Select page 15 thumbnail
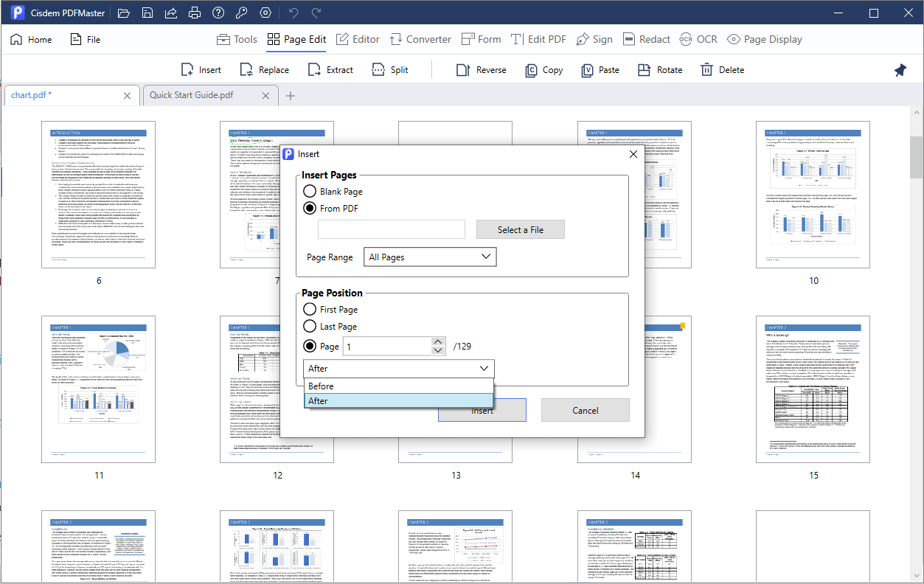This screenshot has height=584, width=924. [813, 389]
